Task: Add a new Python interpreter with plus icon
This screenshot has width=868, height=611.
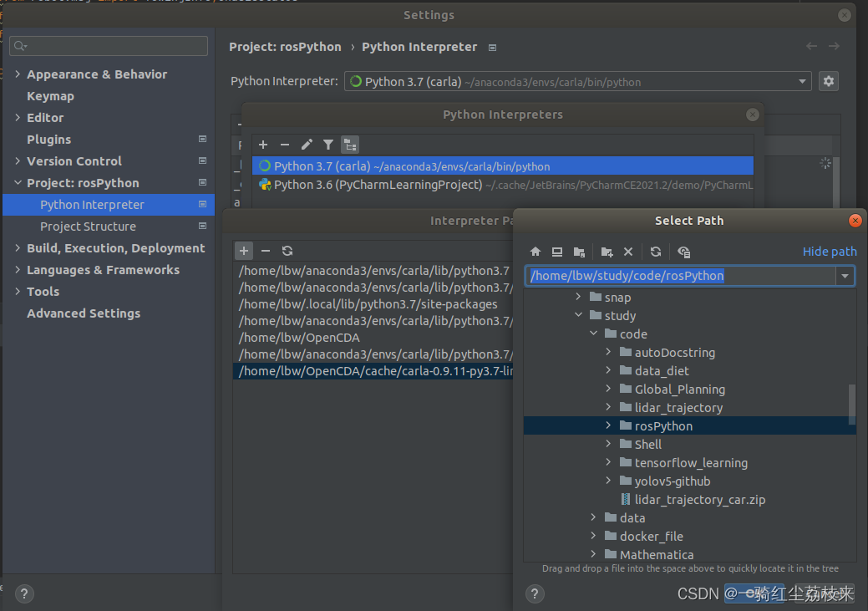Action: 263,145
